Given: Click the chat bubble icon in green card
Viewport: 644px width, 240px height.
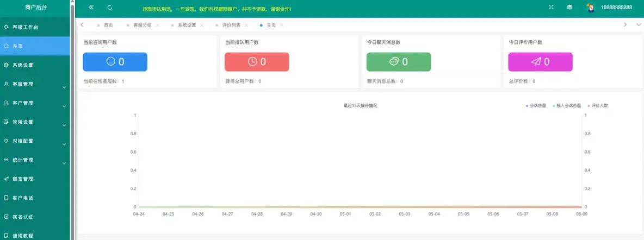Looking at the screenshot, I should click(394, 61).
